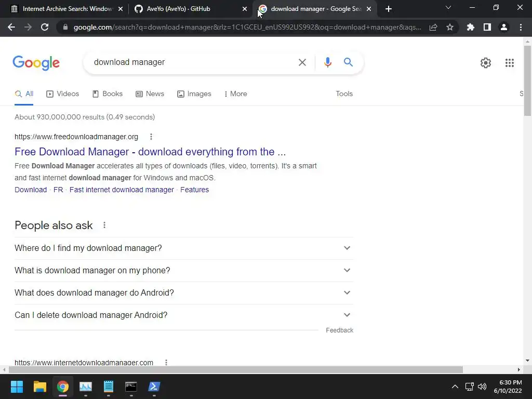Click the vertical scrollbar thumb
This screenshot has width=532, height=399.
click(x=527, y=81)
